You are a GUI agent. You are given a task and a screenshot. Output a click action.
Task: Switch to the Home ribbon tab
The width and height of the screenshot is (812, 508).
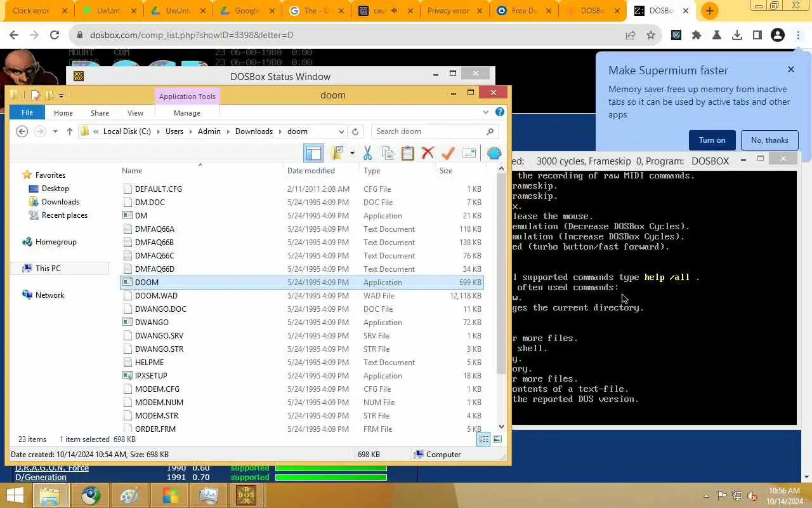[63, 113]
